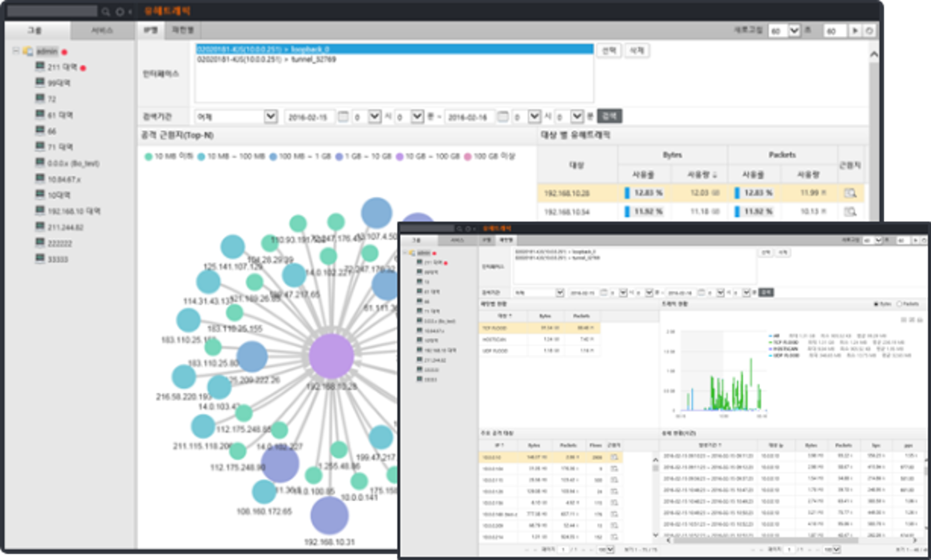Click the admin folder icon in tree
Image resolution: width=931 pixels, height=560 pixels.
click(28, 52)
